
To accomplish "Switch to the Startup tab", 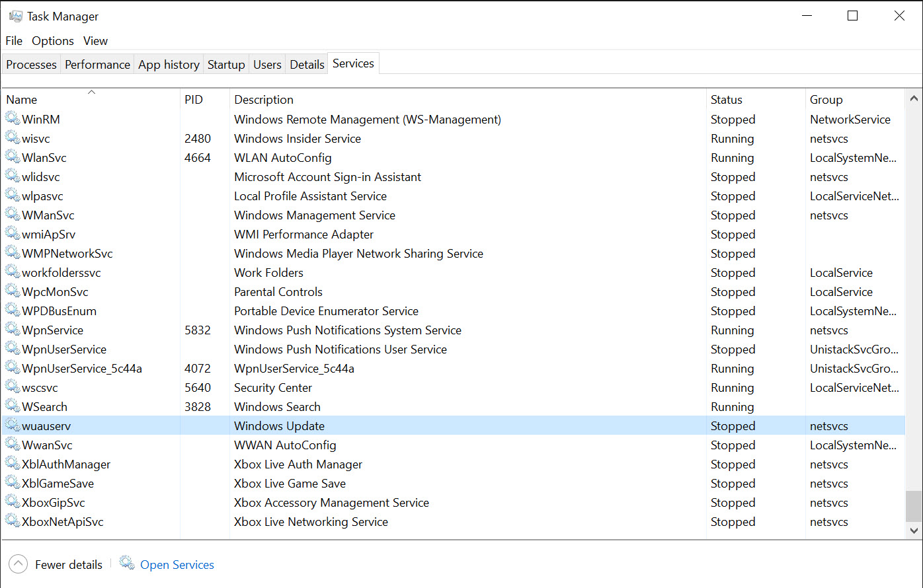I will pos(226,64).
